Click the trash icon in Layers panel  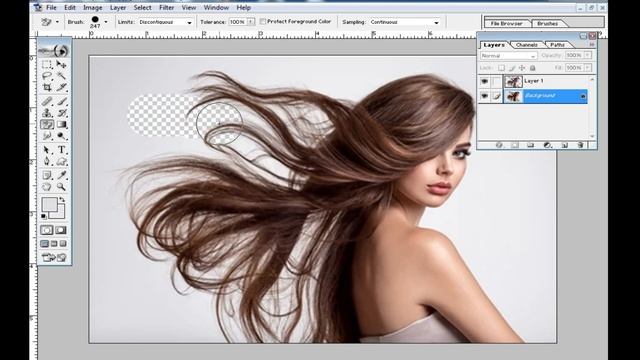click(580, 145)
